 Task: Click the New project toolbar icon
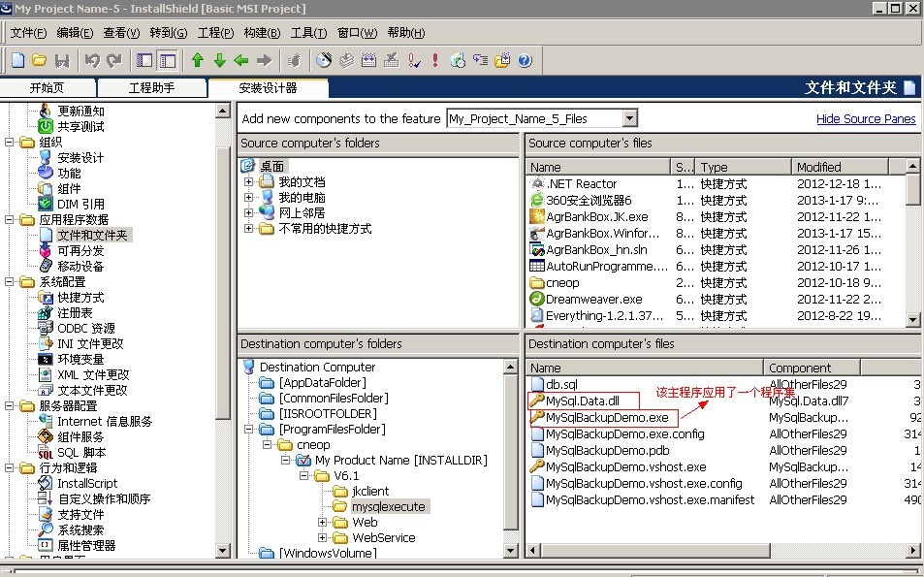[18, 60]
